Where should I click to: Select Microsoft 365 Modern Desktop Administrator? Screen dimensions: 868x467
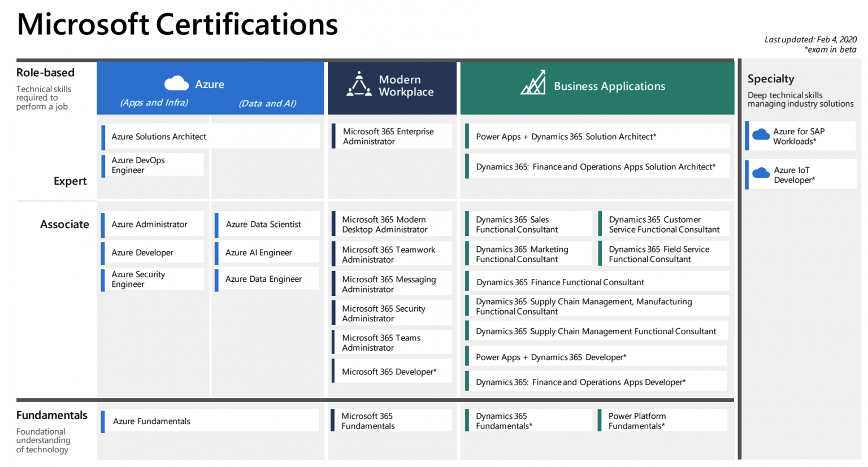coord(392,224)
